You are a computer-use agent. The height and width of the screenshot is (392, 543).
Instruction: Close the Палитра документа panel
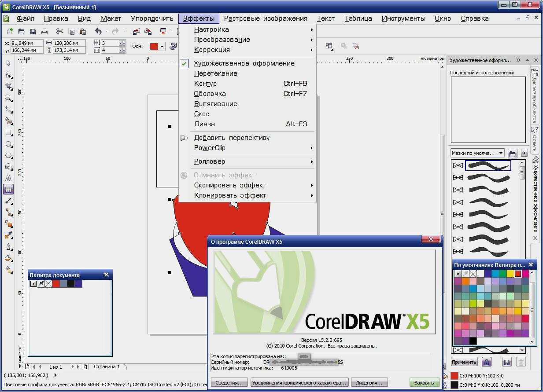click(x=106, y=275)
